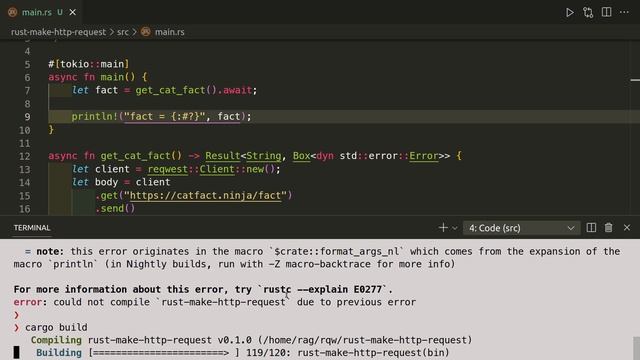Open terminal selector '4: Code (src)'

521,228
